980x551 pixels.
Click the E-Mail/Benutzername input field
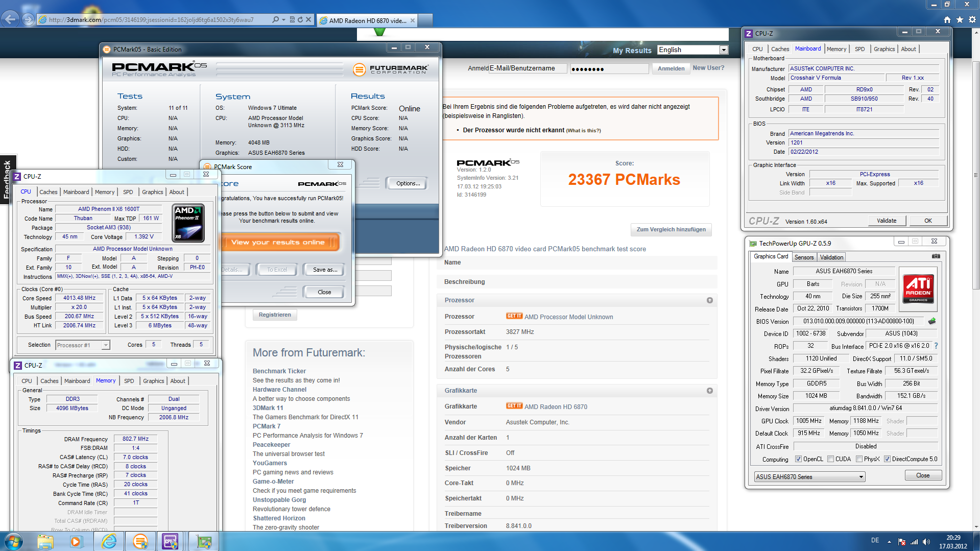pyautogui.click(x=528, y=68)
